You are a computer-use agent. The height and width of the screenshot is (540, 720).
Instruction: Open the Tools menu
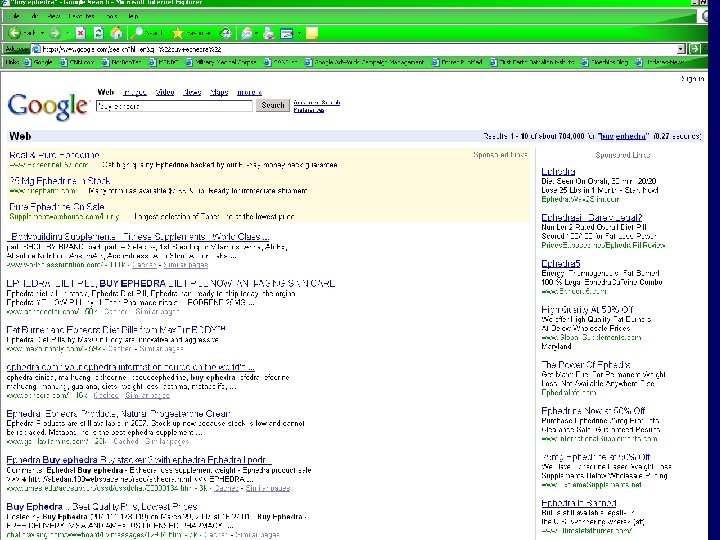click(111, 16)
